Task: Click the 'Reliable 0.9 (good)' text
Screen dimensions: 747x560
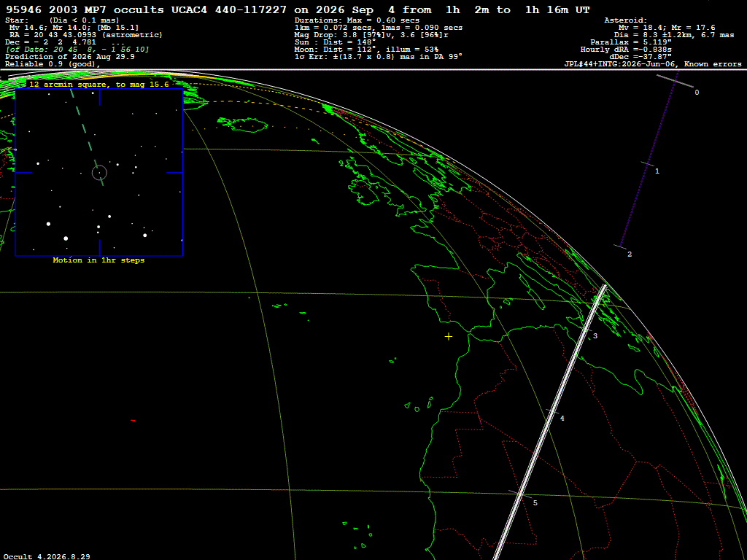Action: (53, 64)
